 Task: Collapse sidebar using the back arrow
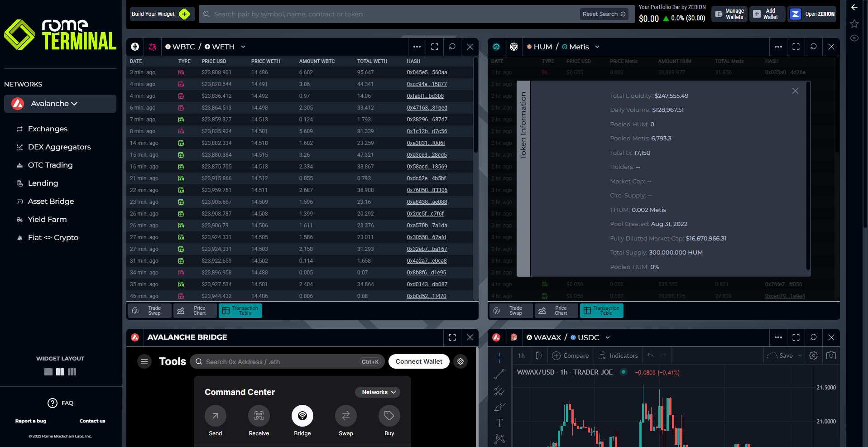point(854,7)
